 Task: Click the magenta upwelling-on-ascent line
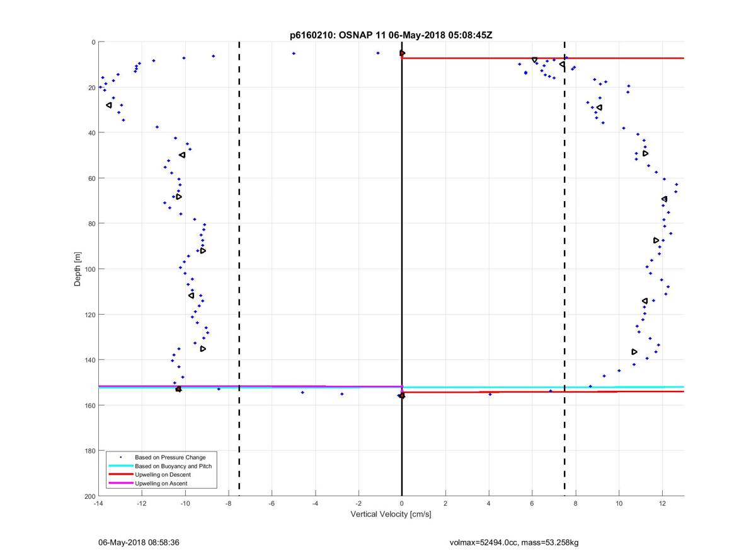250,386
